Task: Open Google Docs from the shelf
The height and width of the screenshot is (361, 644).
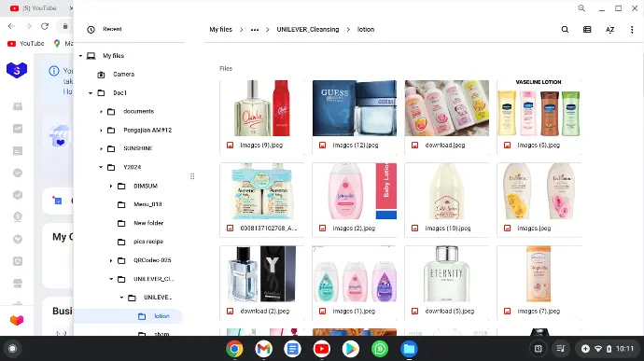Action: (x=292, y=349)
